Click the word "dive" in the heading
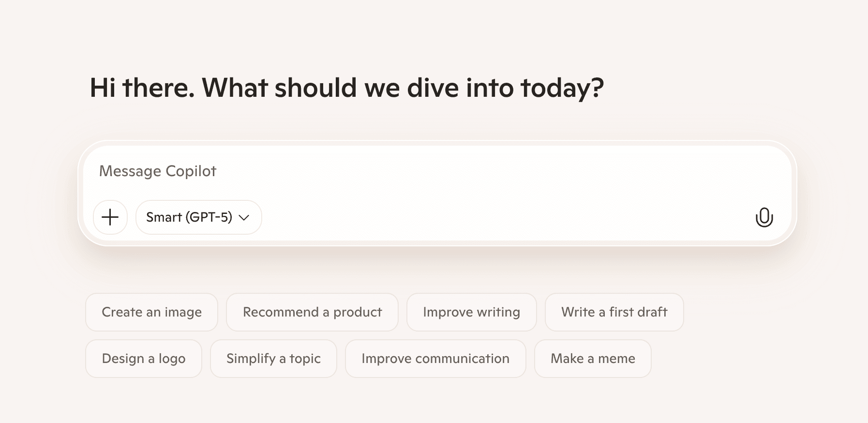 [434, 88]
